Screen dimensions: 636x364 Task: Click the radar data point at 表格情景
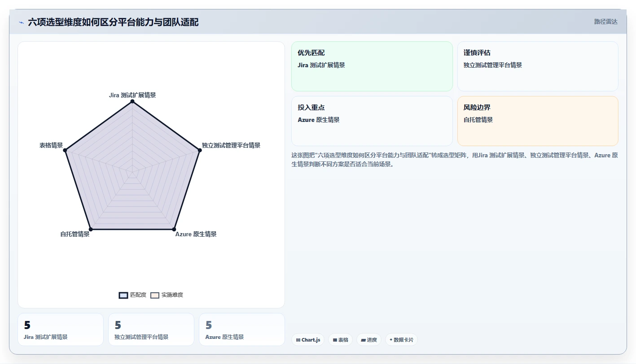coord(65,150)
